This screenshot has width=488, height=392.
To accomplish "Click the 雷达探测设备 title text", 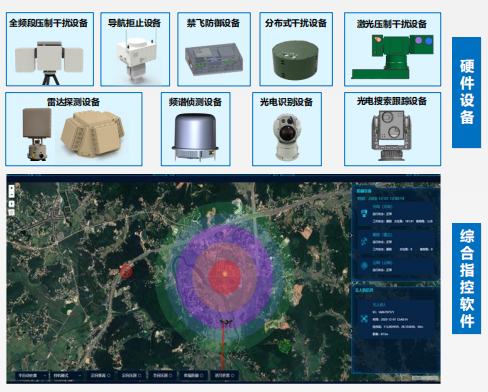I will [73, 102].
